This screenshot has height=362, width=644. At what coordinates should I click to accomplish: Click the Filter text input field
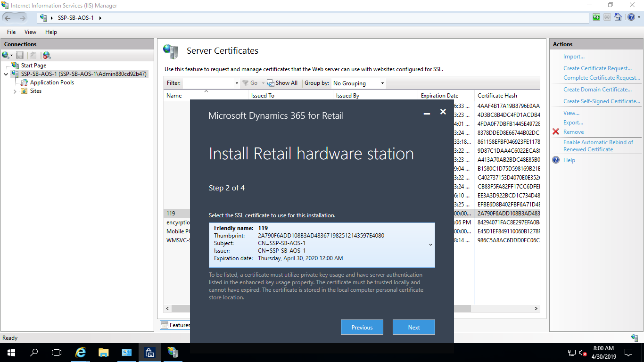tap(208, 83)
